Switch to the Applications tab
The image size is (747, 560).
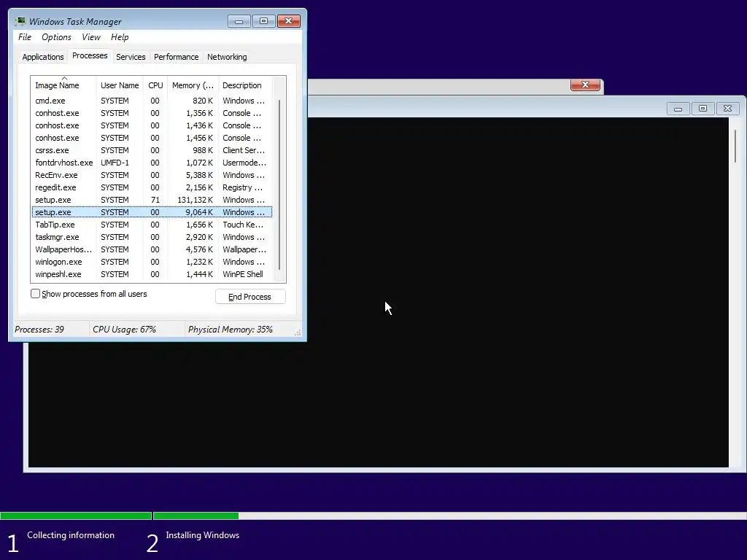tap(43, 57)
